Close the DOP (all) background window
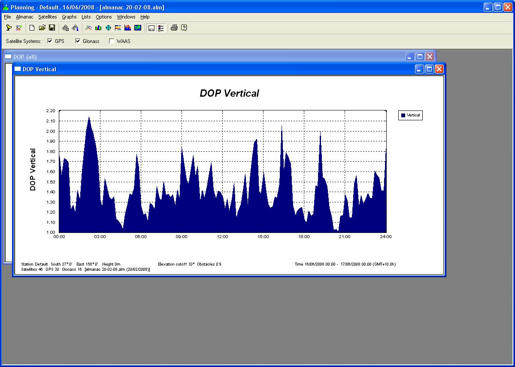Viewport: 515px width, 367px height. coord(430,57)
